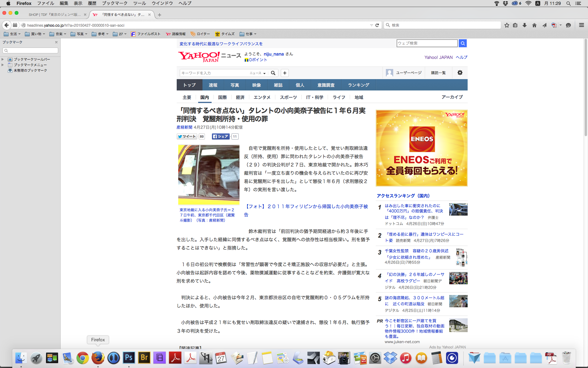
Task: Click the blue web search magnifier button
Action: [463, 43]
